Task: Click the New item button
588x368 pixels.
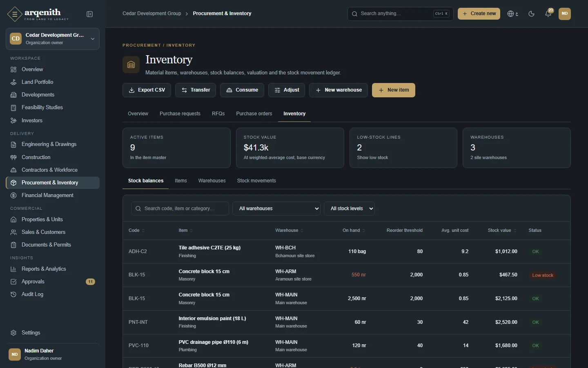Action: pyautogui.click(x=394, y=90)
